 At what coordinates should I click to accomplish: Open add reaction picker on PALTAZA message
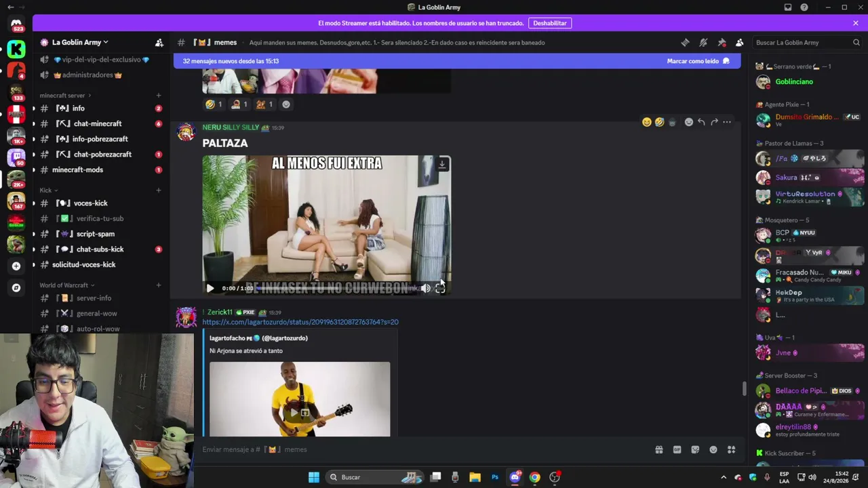[689, 122]
